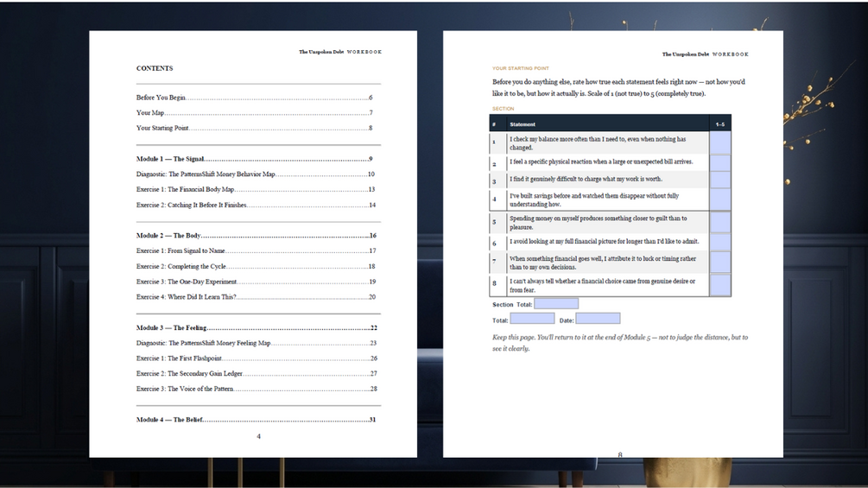Image resolution: width=868 pixels, height=488 pixels.
Task: Click rating field for statement 1 balance checking
Action: [720, 143]
